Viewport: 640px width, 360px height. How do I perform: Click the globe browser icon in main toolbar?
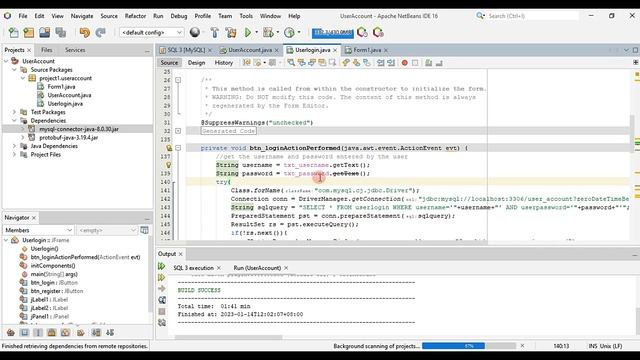[x=195, y=32]
